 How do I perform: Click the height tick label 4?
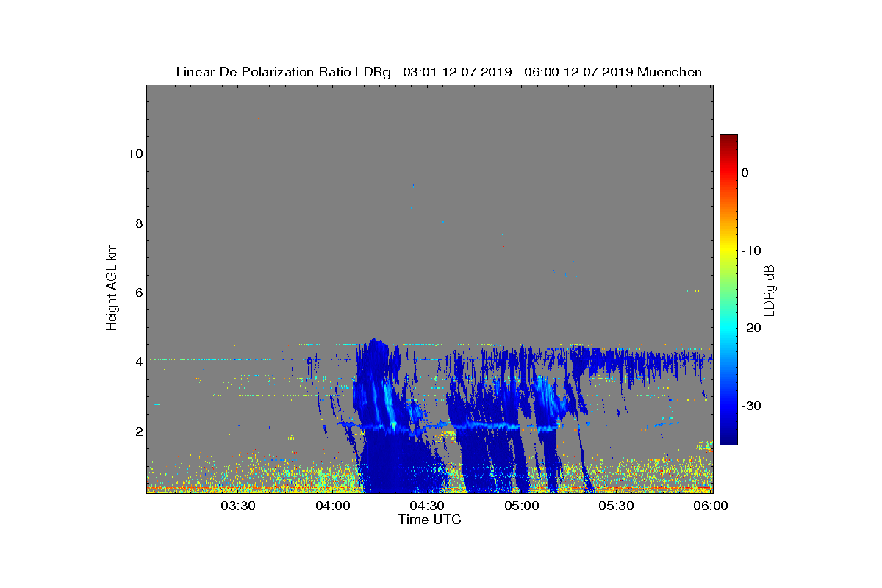pyautogui.click(x=137, y=362)
